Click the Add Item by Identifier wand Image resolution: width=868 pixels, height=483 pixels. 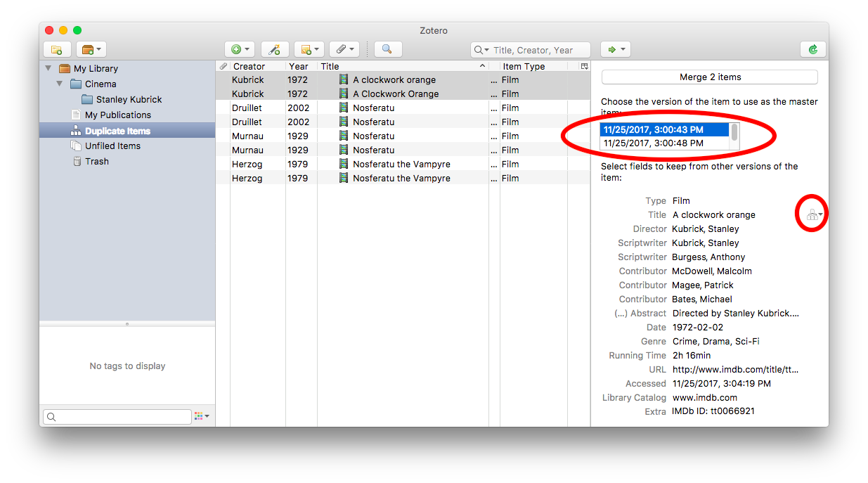[275, 49]
